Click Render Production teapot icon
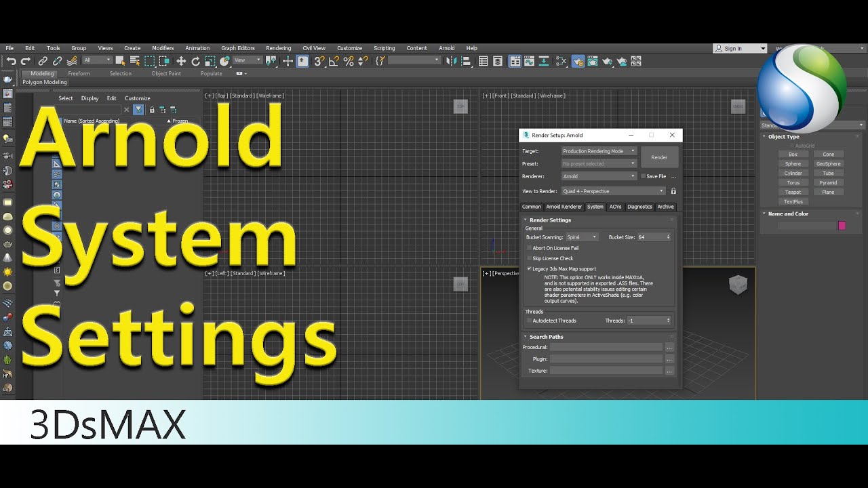868x488 pixels. (607, 61)
